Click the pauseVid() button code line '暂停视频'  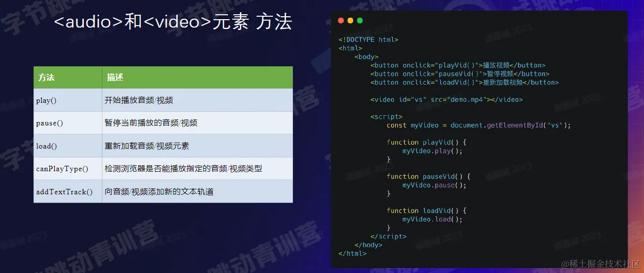[460, 74]
